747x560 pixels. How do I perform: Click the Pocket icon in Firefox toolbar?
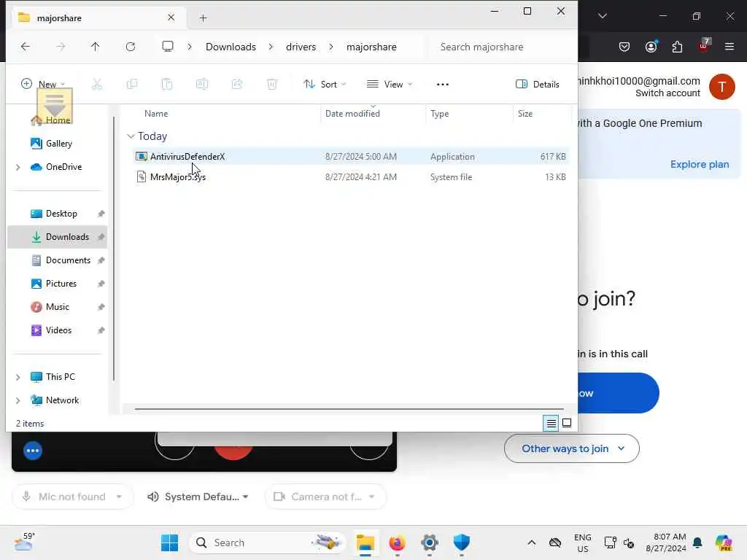tap(624, 47)
